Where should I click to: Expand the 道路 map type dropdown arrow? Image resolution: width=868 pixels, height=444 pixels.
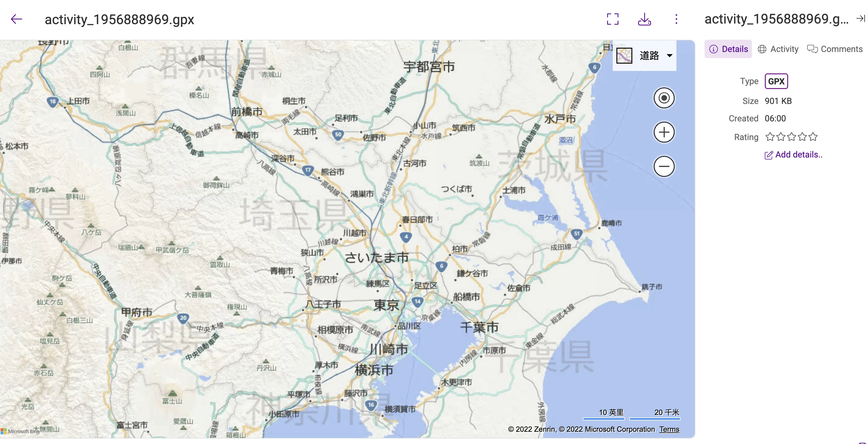(670, 56)
